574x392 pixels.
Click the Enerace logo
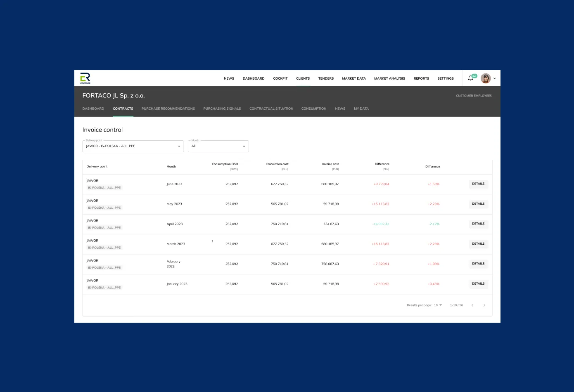85,78
